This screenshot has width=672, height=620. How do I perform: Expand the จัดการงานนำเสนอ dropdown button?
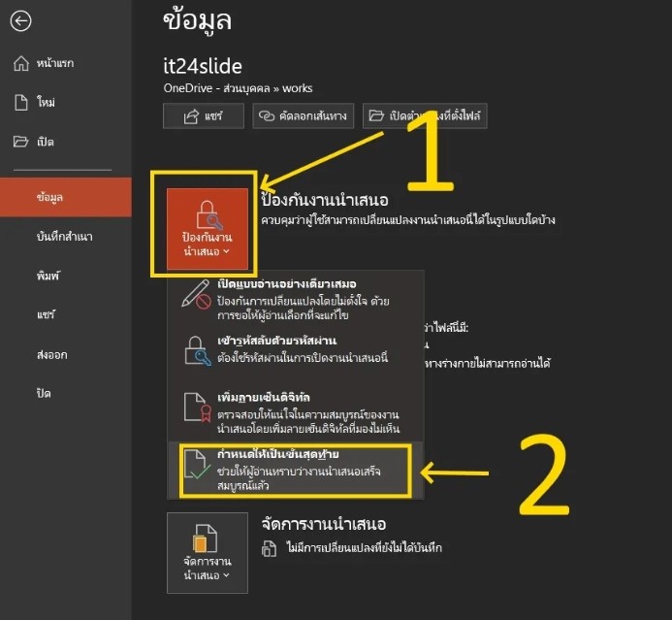coord(208,553)
